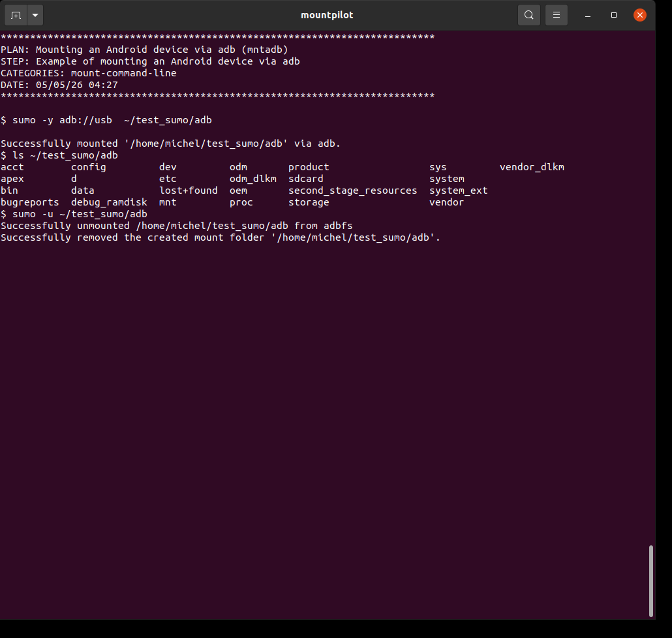Click the 'STEP: Example of mounting' line
Screen dimensions: 672x638
pyautogui.click(x=150, y=61)
